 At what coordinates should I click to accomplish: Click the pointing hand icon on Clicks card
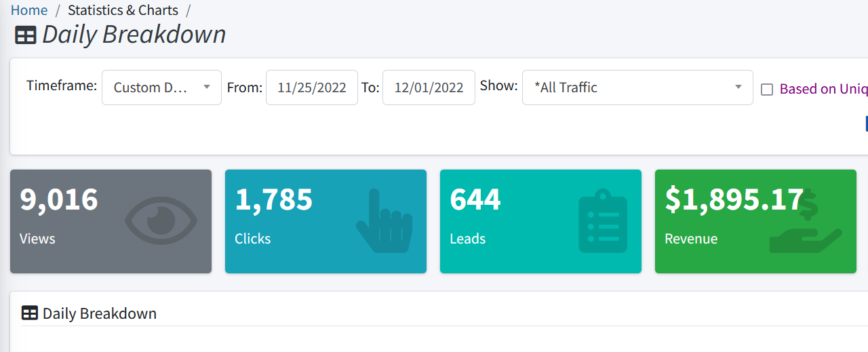click(384, 221)
